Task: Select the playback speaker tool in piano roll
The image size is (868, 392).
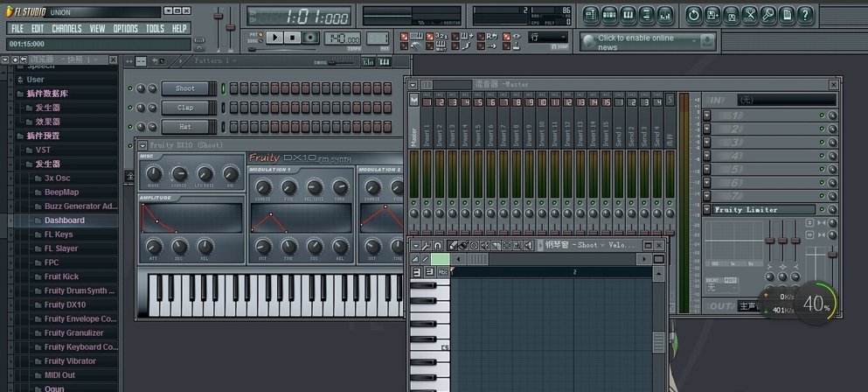Action: [528, 245]
